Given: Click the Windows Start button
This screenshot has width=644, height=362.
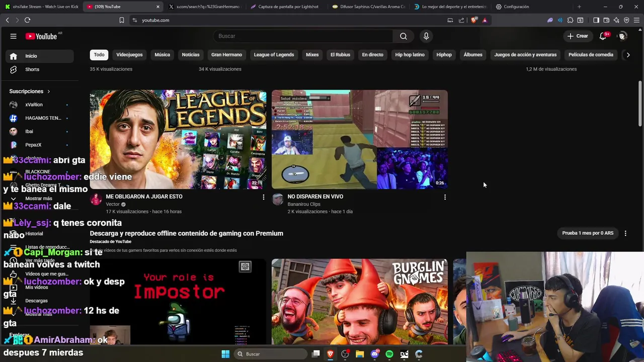Looking at the screenshot, I should 225,354.
